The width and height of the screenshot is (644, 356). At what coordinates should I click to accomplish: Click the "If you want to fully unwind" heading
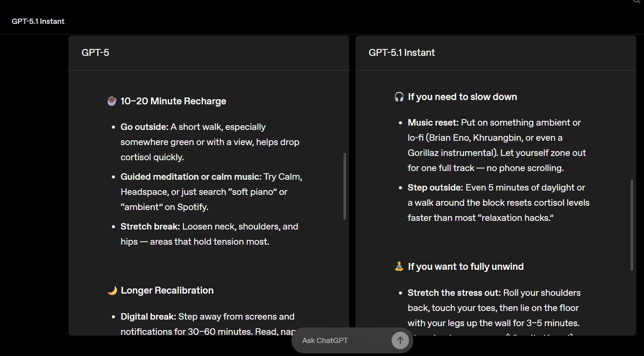pyautogui.click(x=466, y=267)
